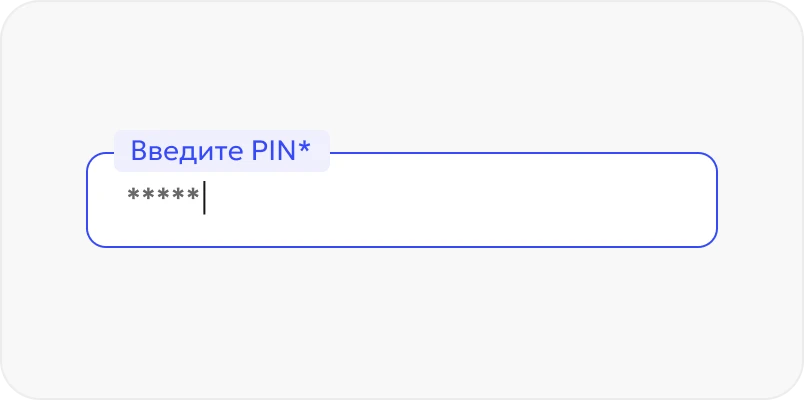Click the blank area below the asterisks

(163, 228)
